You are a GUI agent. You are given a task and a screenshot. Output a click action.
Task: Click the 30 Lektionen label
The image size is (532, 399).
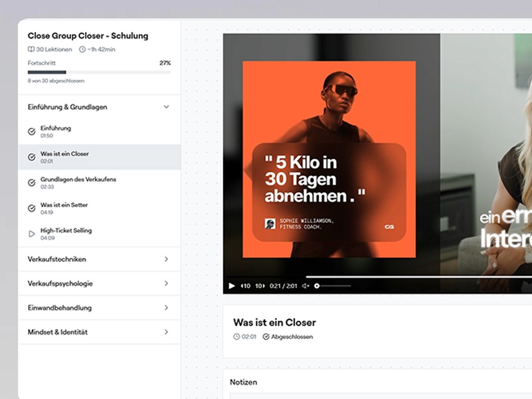pyautogui.click(x=54, y=49)
